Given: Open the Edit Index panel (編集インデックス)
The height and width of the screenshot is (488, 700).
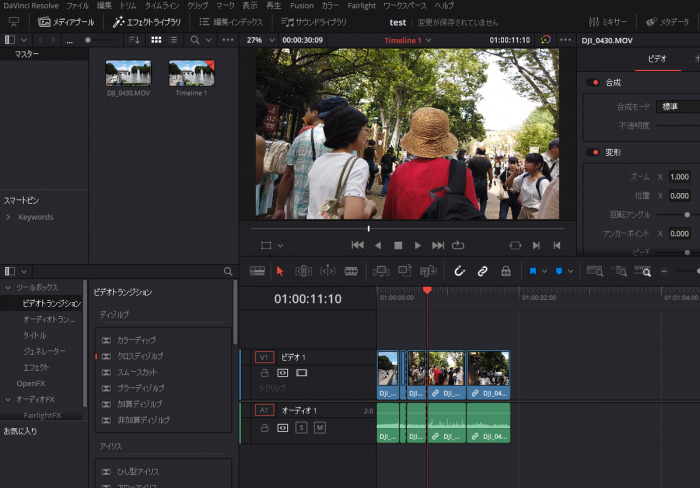Looking at the screenshot, I should tap(231, 22).
